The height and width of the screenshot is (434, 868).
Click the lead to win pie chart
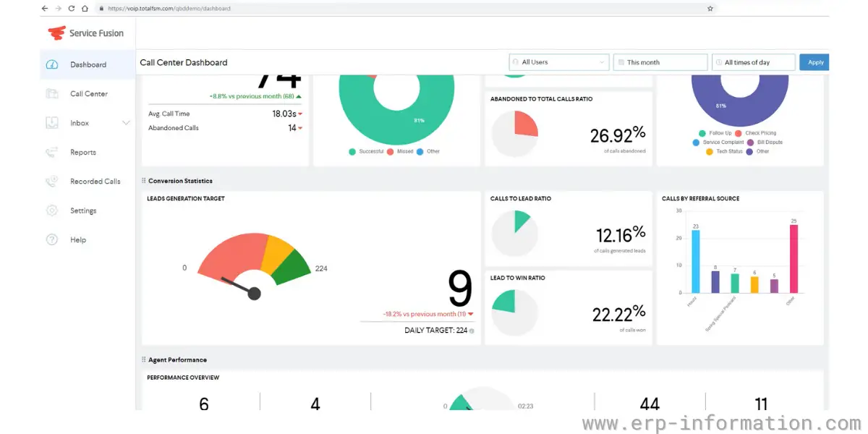pos(515,312)
